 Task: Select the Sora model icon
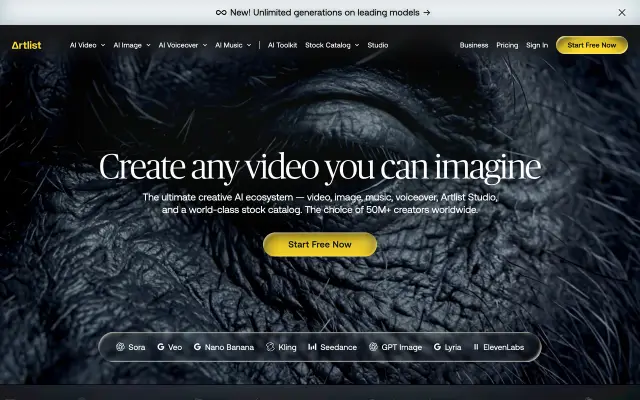[x=120, y=347]
